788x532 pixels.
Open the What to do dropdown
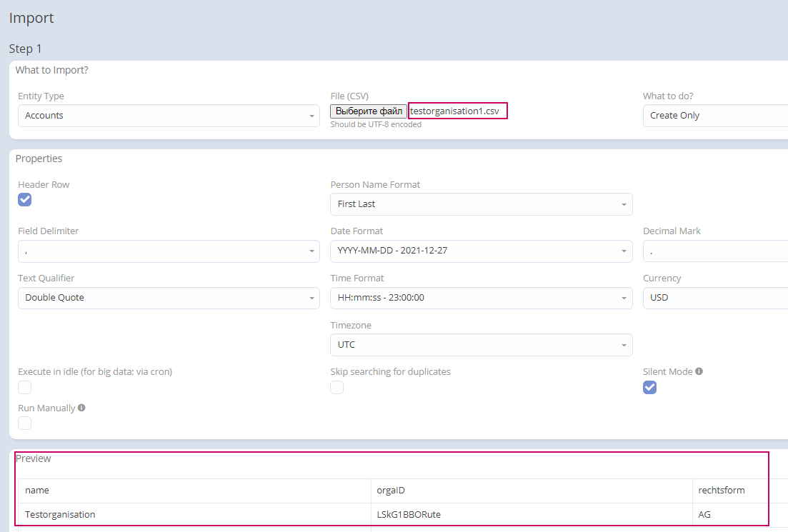tap(714, 116)
